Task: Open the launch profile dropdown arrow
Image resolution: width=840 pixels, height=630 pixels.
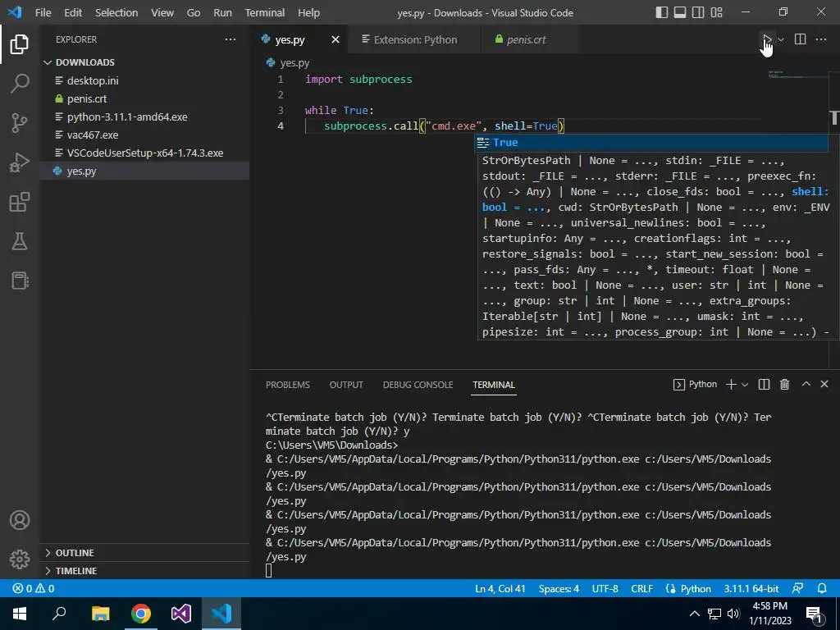Action: coord(745,384)
